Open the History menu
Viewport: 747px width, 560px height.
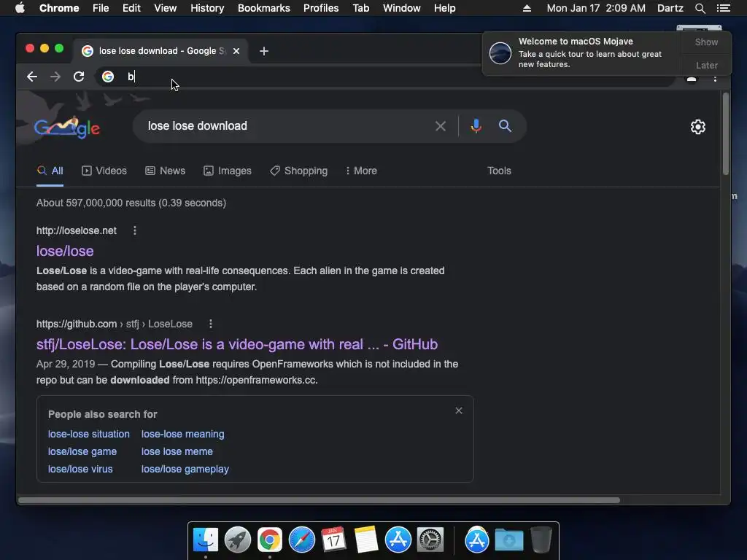click(x=207, y=8)
